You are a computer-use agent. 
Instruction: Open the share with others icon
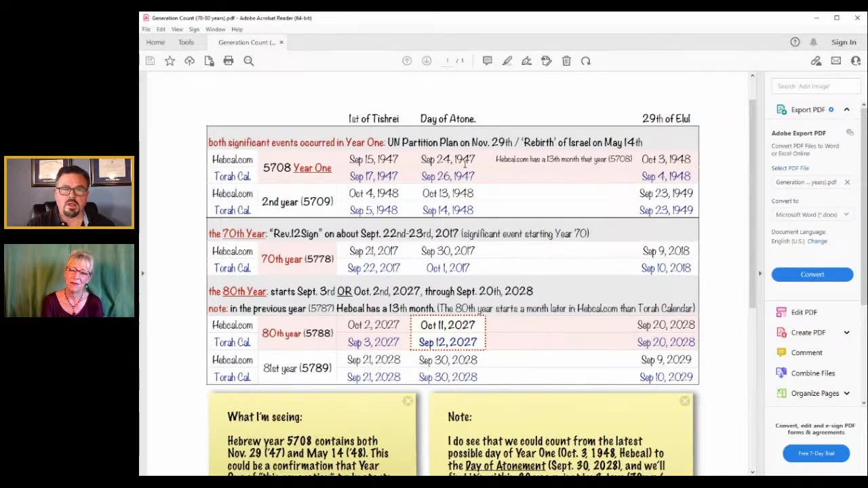(x=856, y=61)
